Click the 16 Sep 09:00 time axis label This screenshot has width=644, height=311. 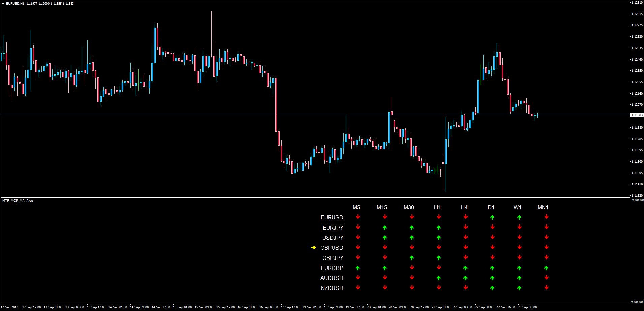(x=268, y=307)
